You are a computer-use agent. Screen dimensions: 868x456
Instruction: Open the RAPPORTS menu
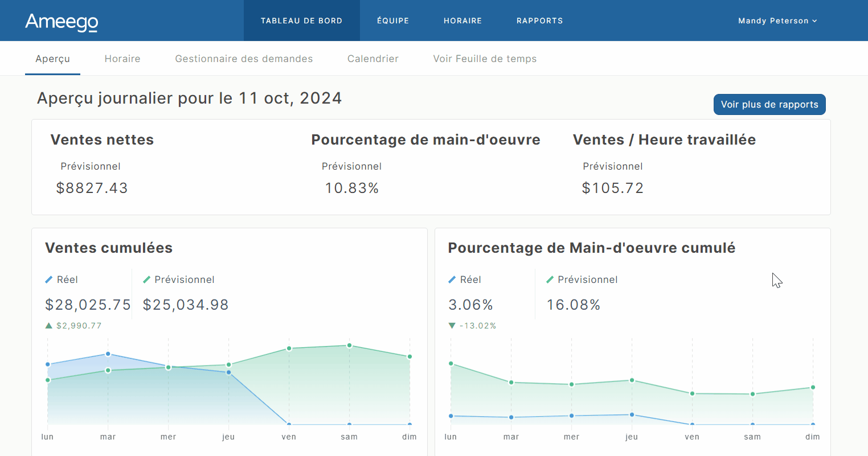[539, 20]
